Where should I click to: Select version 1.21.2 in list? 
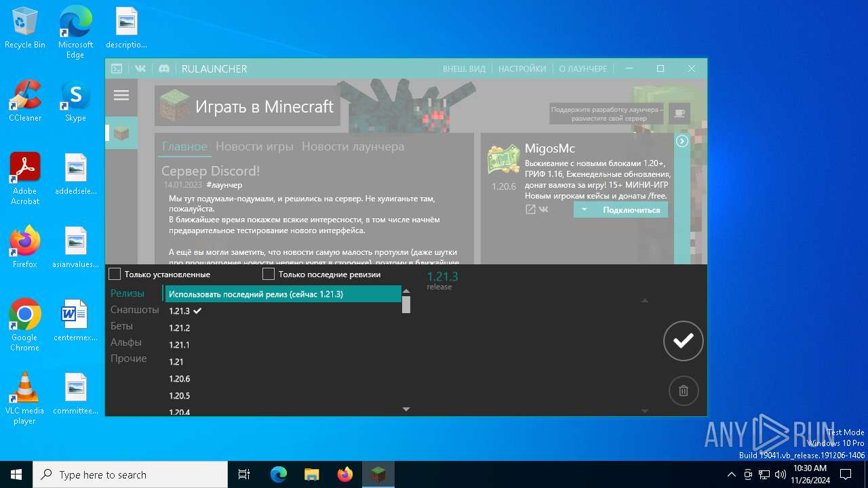(x=283, y=327)
